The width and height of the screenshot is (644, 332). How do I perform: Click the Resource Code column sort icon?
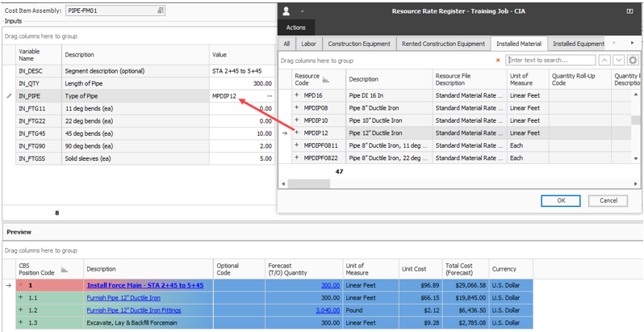(326, 79)
